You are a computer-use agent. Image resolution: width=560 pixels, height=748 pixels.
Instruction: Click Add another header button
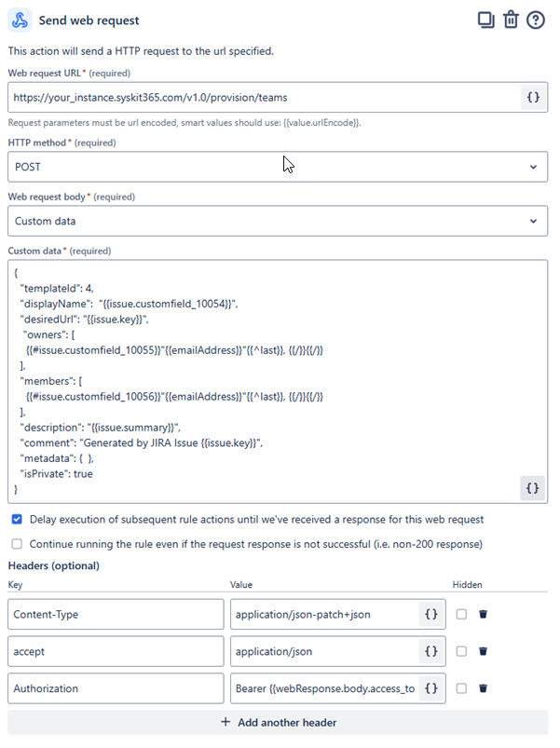pos(278,722)
